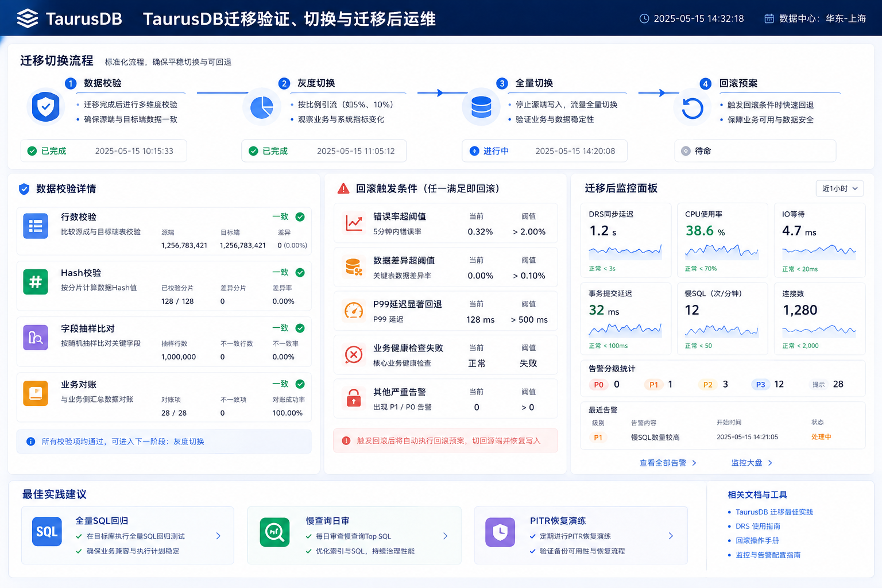Click the CPU使用率 sparkline chart
The width and height of the screenshot is (882, 588).
coord(722,252)
